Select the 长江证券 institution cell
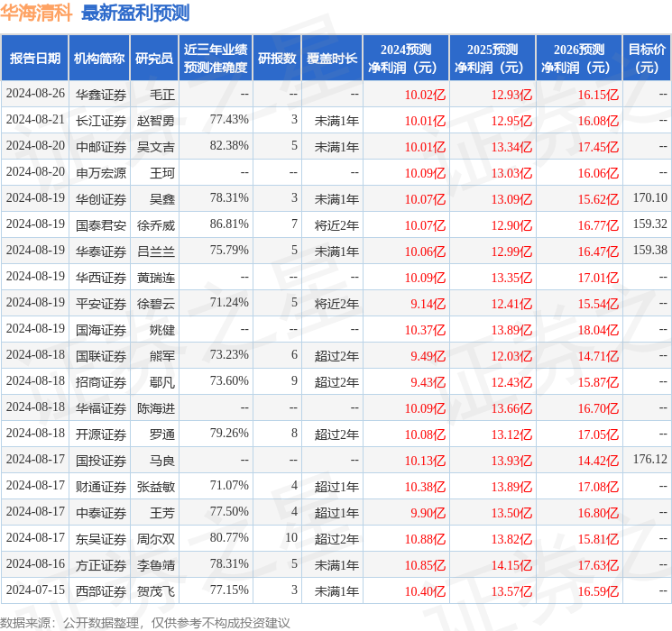The image size is (672, 631). [x=101, y=121]
